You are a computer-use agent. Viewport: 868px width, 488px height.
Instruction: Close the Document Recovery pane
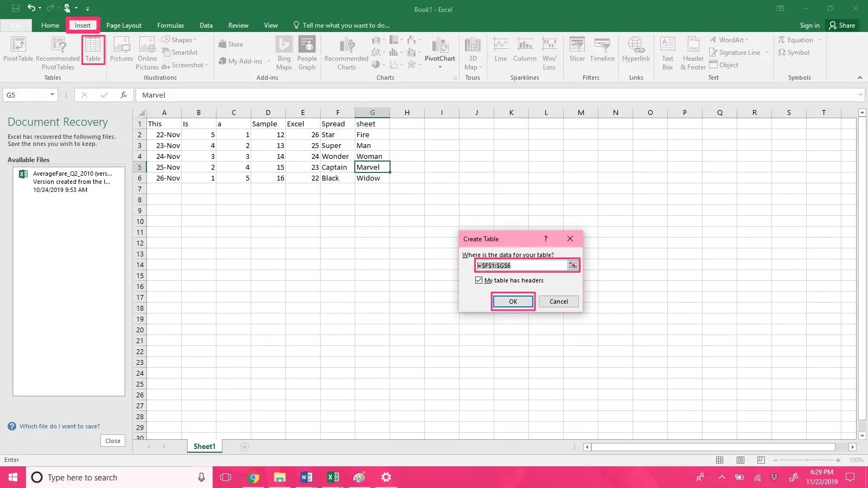(113, 441)
